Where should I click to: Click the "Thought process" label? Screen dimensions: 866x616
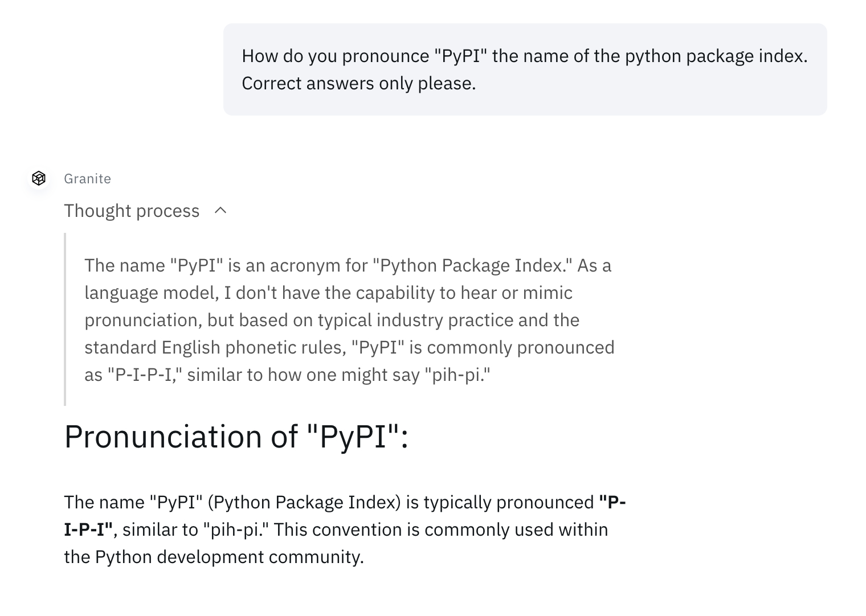click(x=132, y=211)
